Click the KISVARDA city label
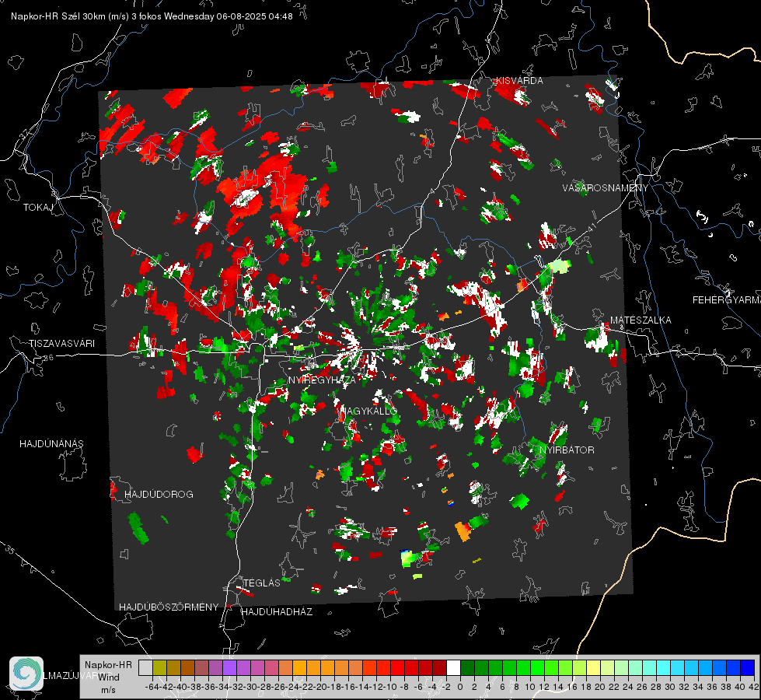This screenshot has height=700, width=761. coord(518,81)
